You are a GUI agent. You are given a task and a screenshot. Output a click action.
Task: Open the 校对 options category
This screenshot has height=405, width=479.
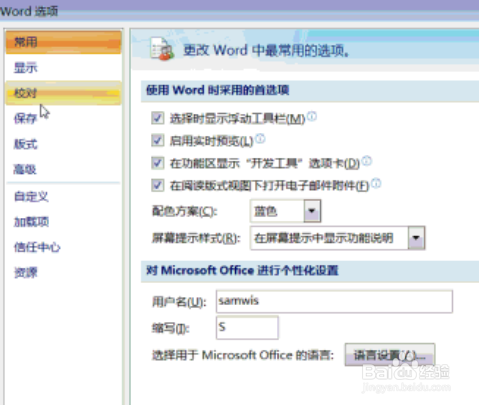click(x=63, y=93)
